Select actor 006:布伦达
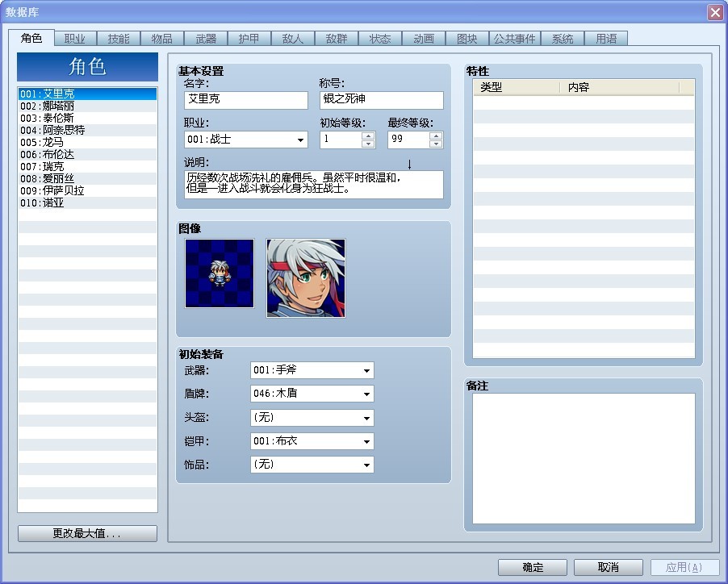The image size is (728, 584). 88,154
